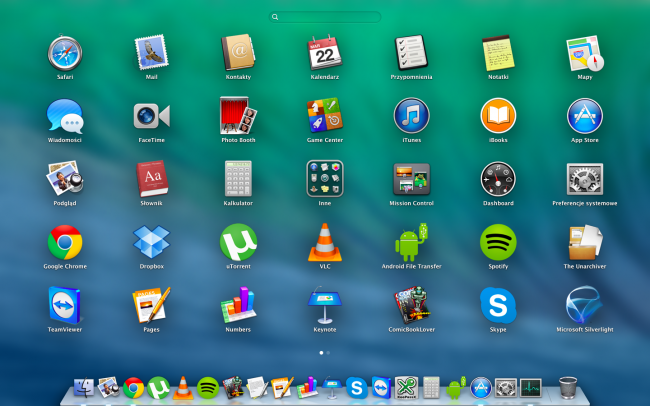650x406 pixels.
Task: Click the App Store icon in the Dock
Action: pos(481,388)
